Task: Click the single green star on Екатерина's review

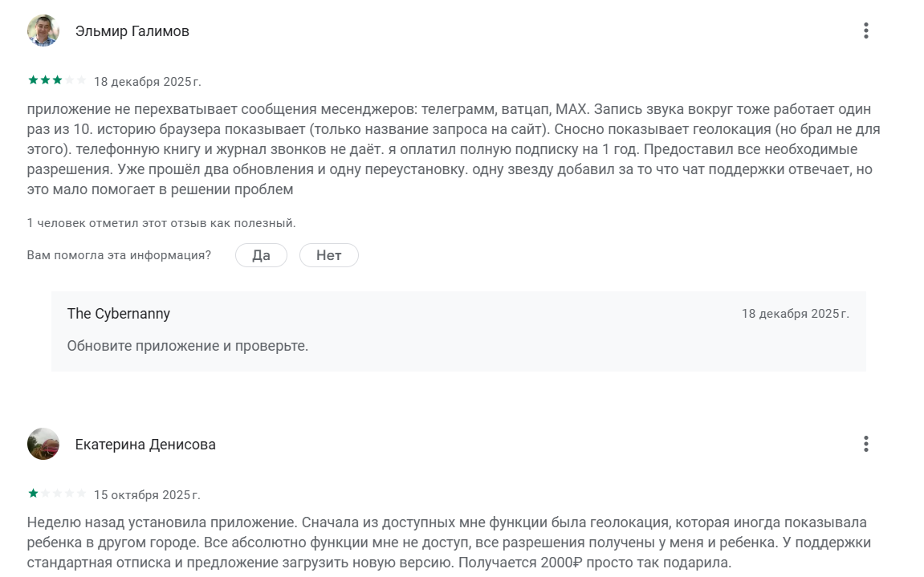Action: coord(32,494)
